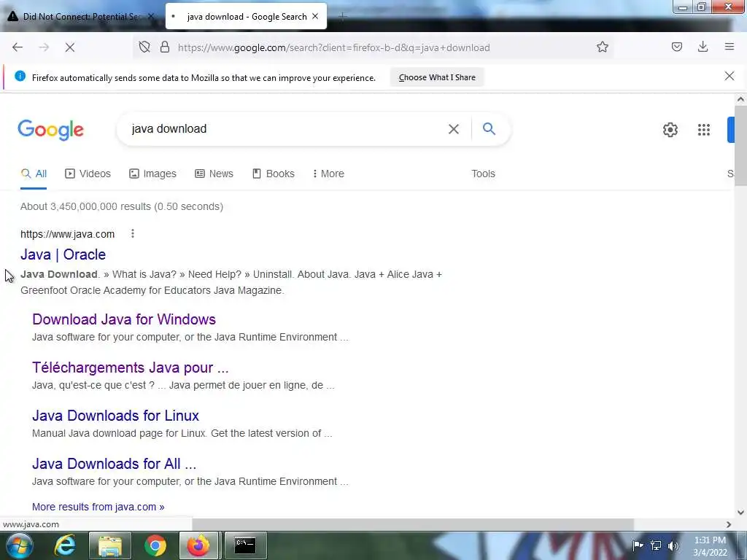Open the Windows Start menu
Viewport: 747px width, 560px height.
point(19,545)
